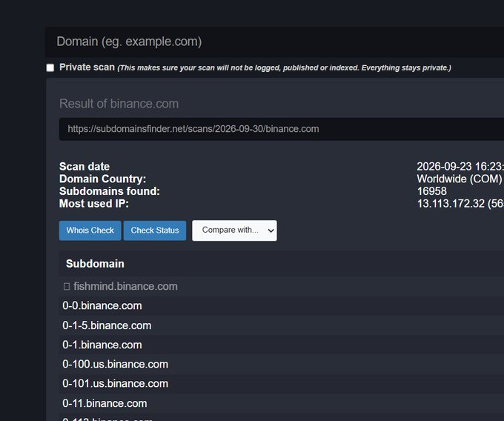Screen dimensions: 504x421
Task: Enable the Private scan checkbox
Action: coord(50,67)
